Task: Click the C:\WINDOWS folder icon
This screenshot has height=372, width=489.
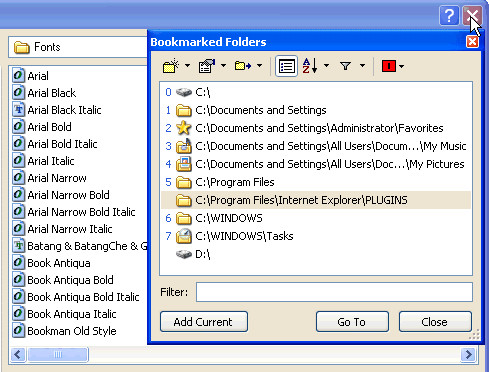Action: coord(184,218)
